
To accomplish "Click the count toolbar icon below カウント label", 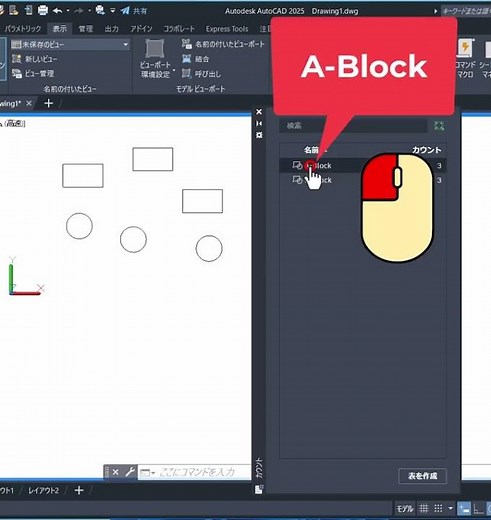I will pos(259,489).
